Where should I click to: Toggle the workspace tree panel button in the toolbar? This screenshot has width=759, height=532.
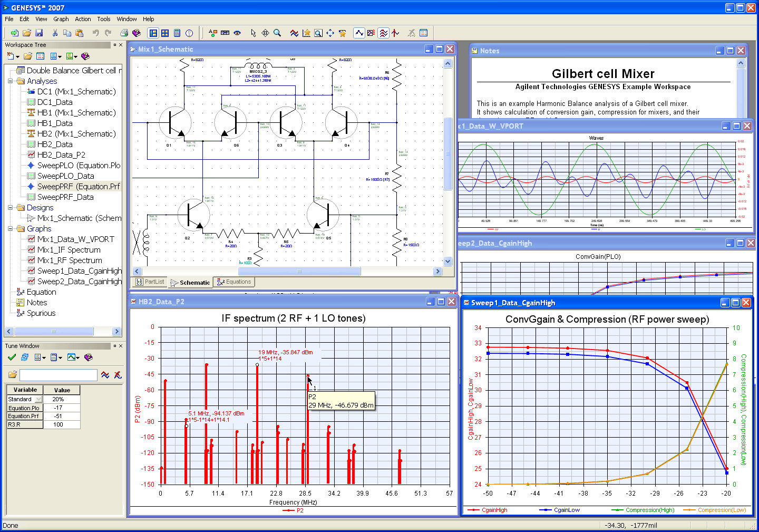click(153, 33)
